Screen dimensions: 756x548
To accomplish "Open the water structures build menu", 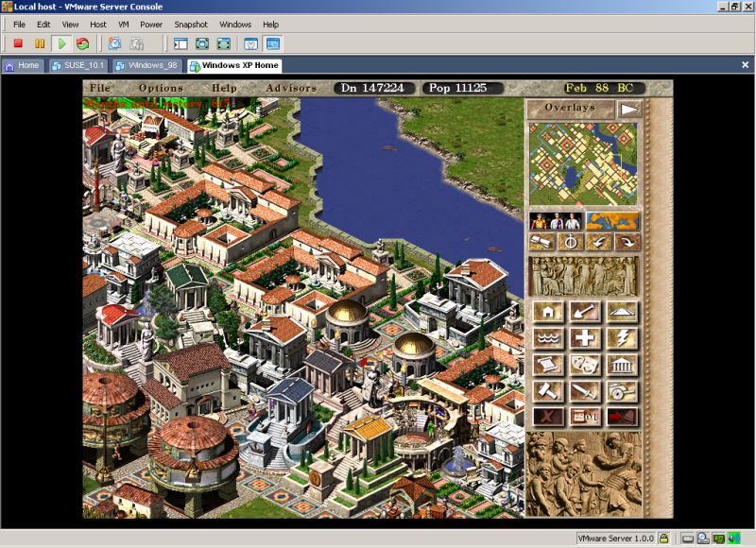I will click(x=548, y=338).
